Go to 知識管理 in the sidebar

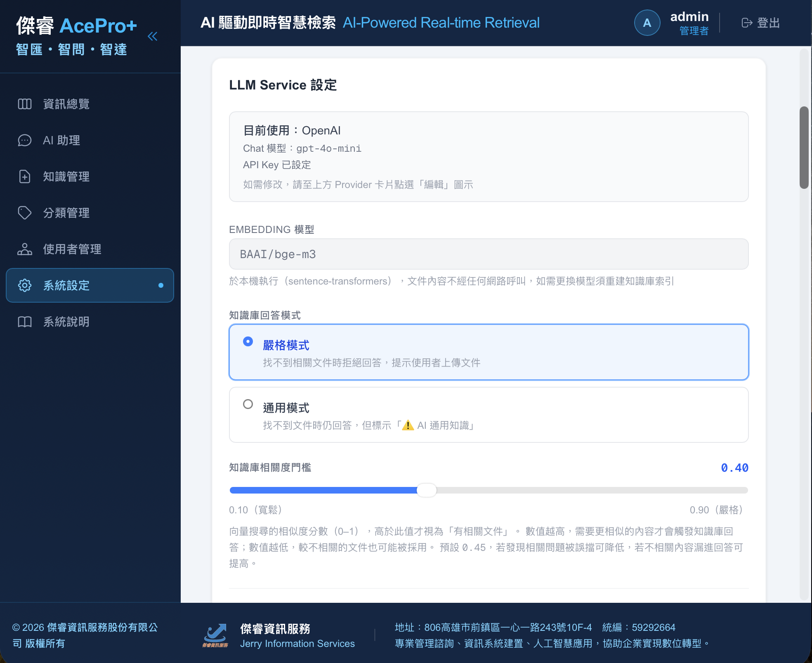click(90, 176)
